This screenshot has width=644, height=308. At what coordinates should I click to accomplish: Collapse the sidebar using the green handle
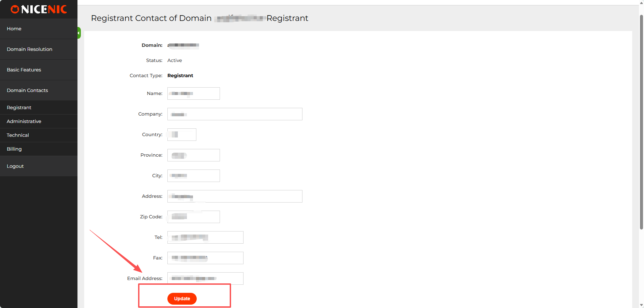[x=79, y=33]
